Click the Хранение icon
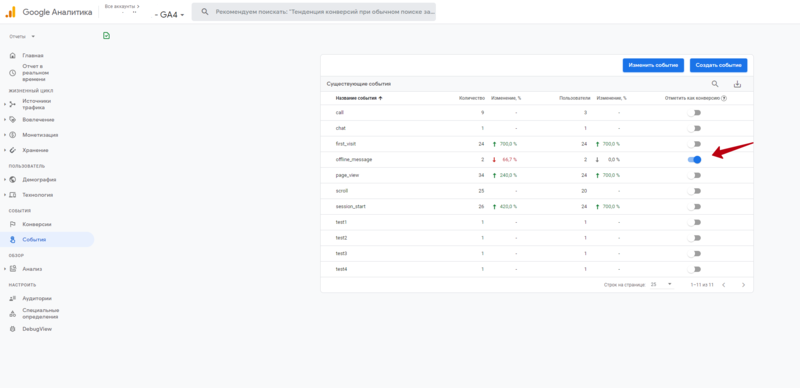 (13, 150)
